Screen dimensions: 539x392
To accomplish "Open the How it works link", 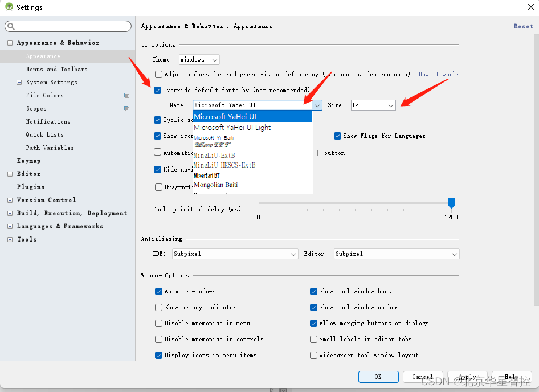I will click(439, 74).
